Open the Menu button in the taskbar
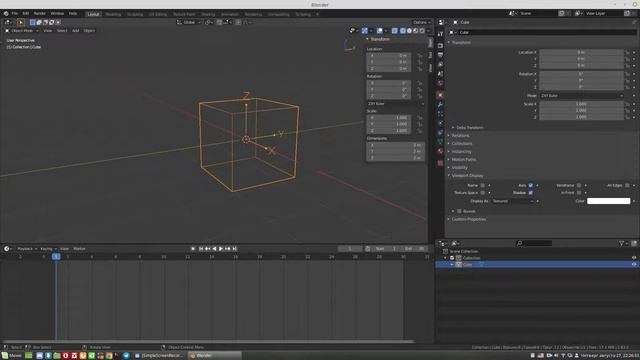 [11, 356]
